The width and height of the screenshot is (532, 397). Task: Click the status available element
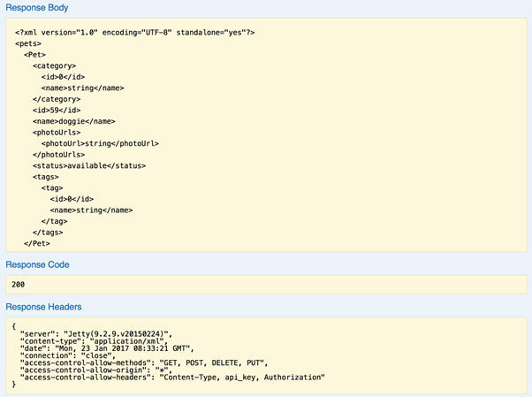(x=89, y=165)
